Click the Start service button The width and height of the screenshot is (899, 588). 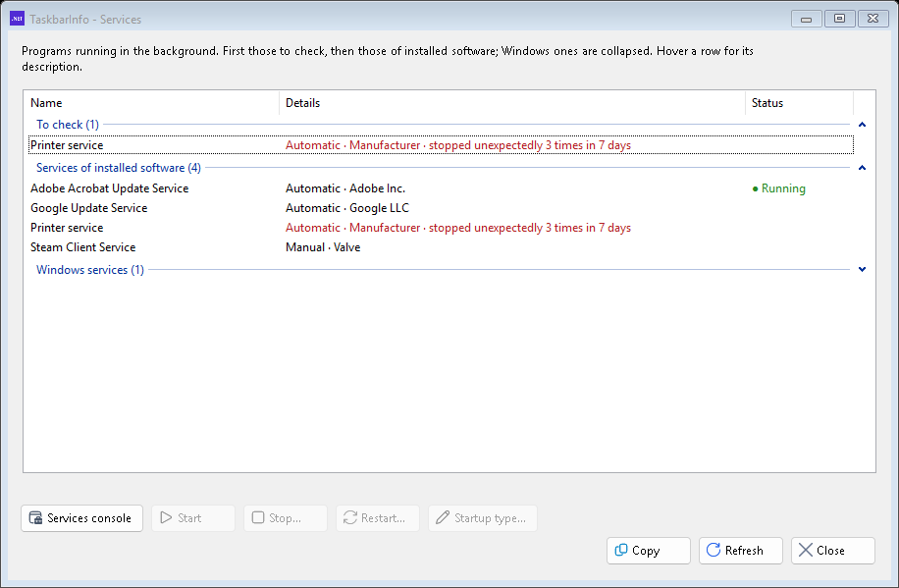pyautogui.click(x=193, y=518)
